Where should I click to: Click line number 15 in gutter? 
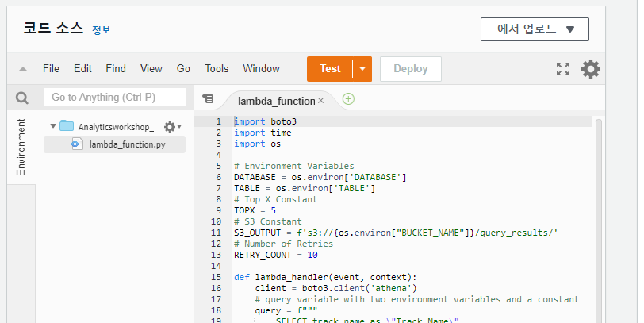click(x=216, y=277)
